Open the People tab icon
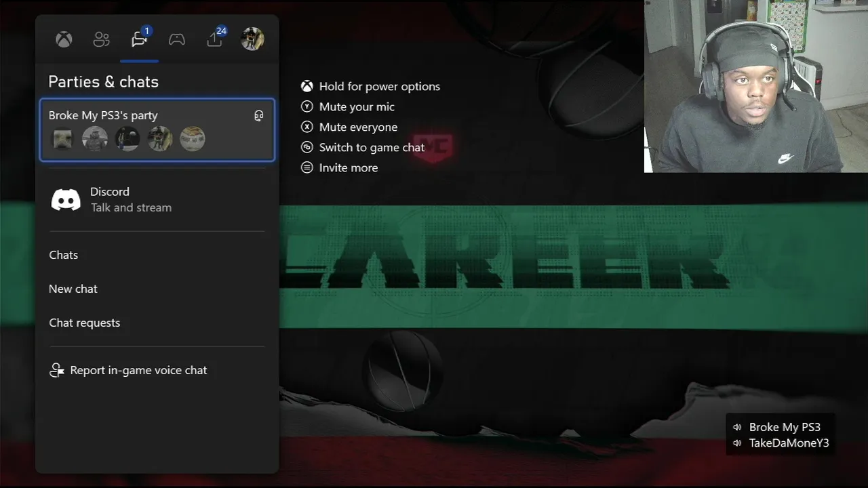 point(101,39)
